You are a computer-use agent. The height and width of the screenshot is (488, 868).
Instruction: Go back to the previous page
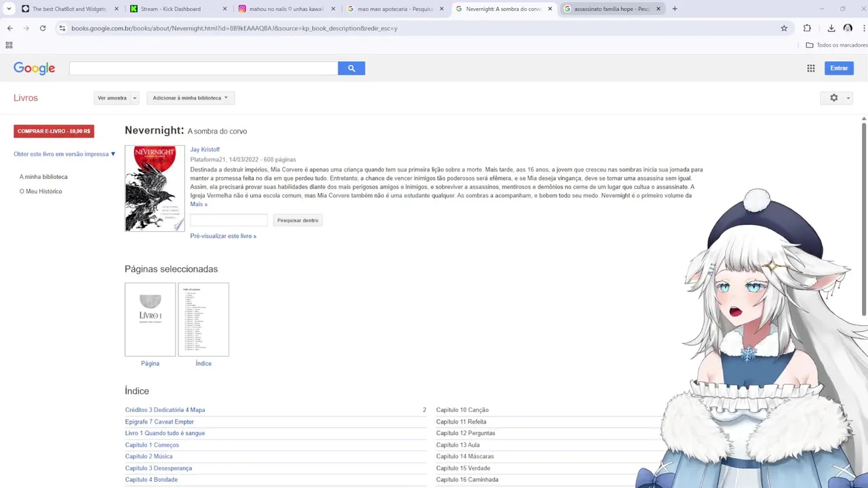point(9,28)
